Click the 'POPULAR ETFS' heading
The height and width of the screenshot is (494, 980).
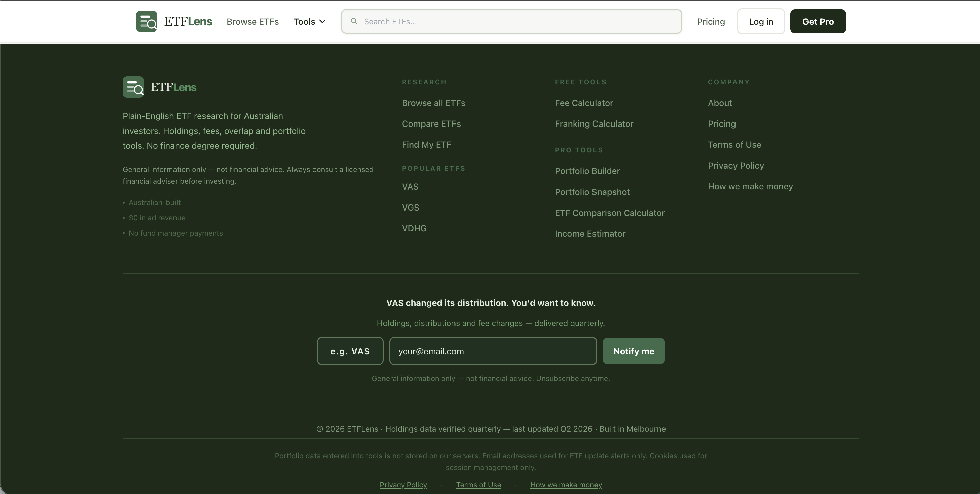tap(433, 168)
